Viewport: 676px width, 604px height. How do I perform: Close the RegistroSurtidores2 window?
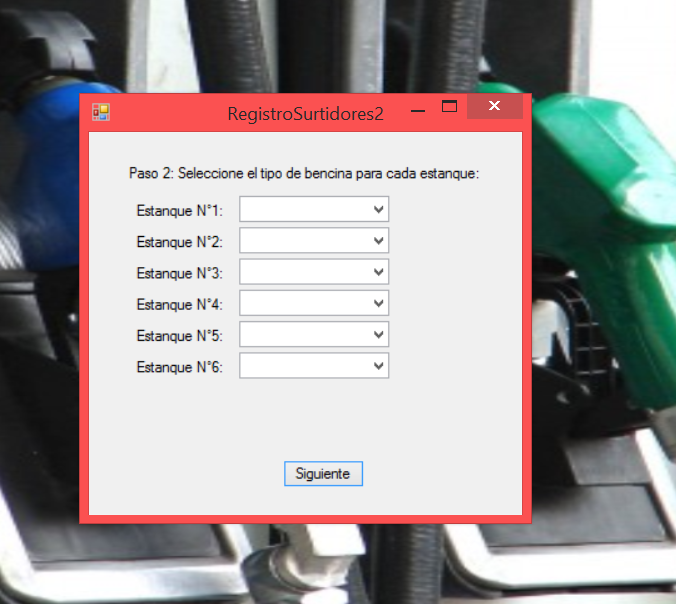coord(495,107)
